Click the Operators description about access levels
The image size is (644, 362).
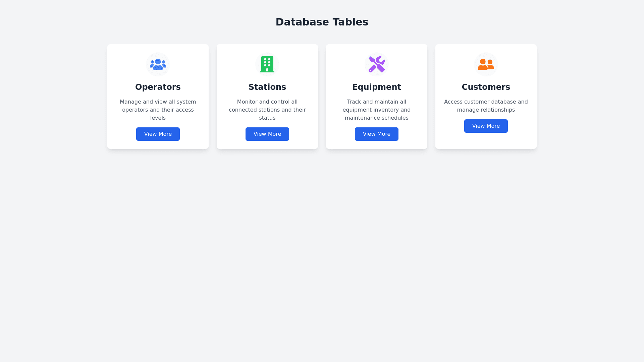tap(158, 110)
